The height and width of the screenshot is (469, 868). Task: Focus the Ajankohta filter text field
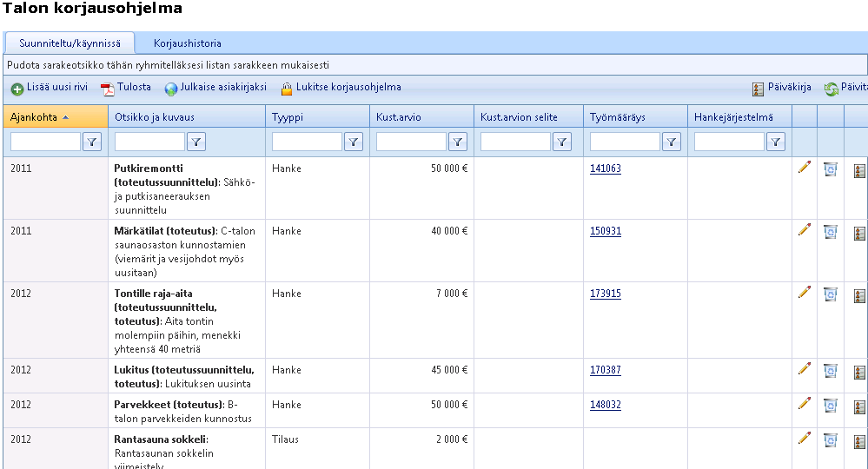(x=45, y=142)
